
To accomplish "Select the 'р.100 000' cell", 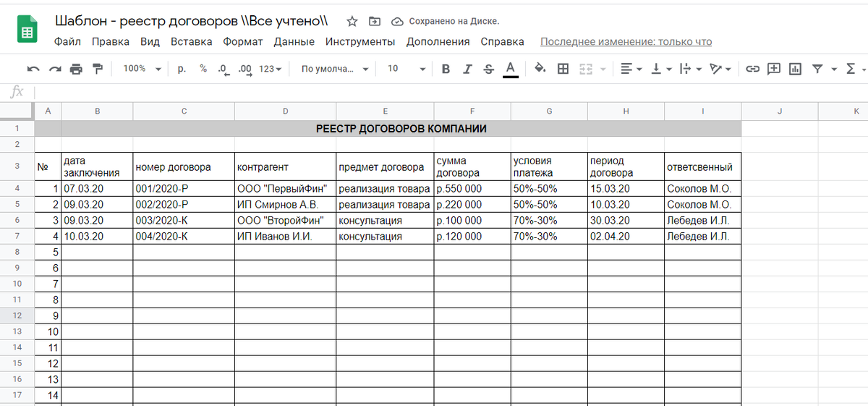I will pyautogui.click(x=472, y=220).
